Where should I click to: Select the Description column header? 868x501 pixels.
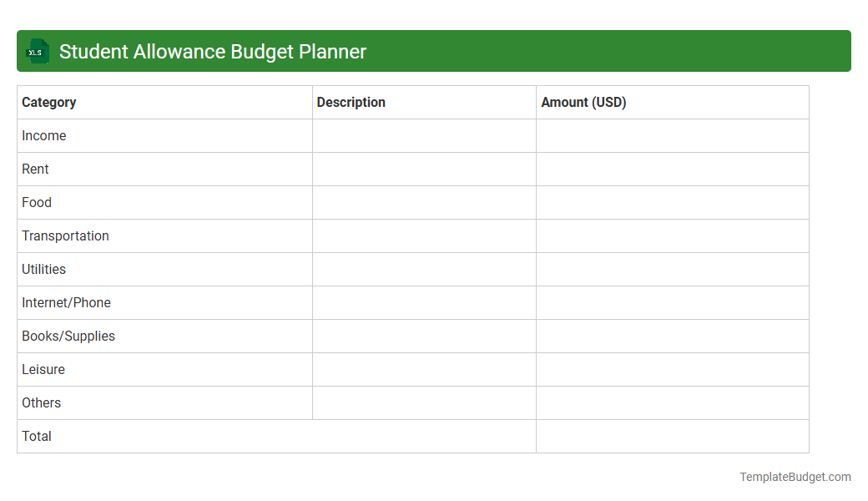click(351, 102)
